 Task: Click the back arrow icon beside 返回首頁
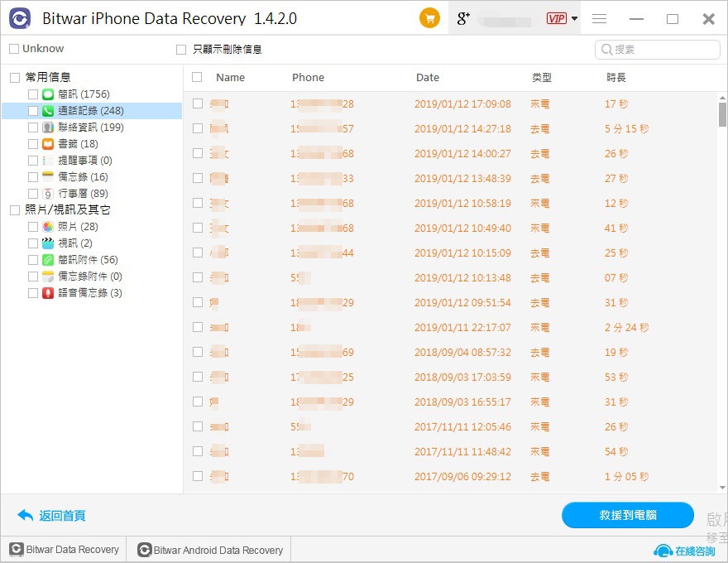pos(26,515)
